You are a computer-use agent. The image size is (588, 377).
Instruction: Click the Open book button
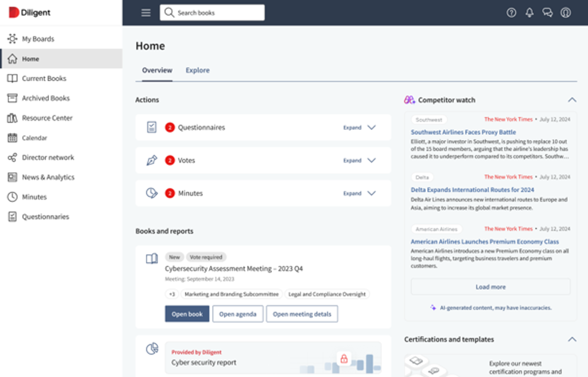187,314
